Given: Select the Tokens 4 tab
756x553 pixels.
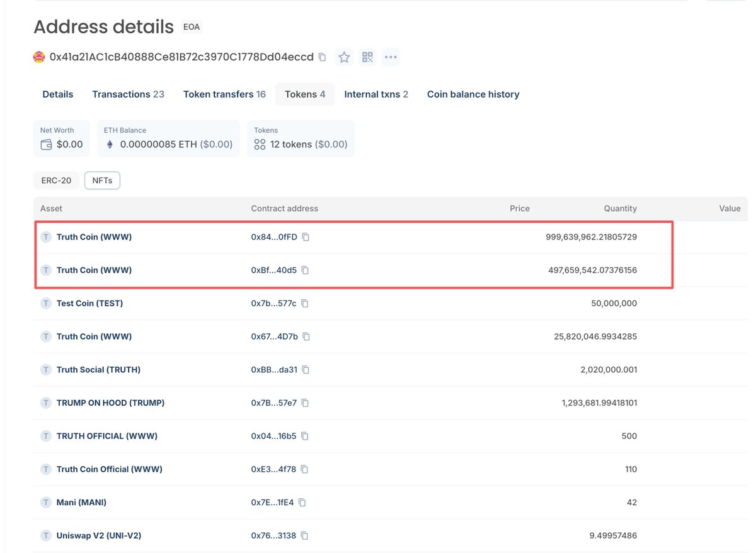Looking at the screenshot, I should [305, 94].
